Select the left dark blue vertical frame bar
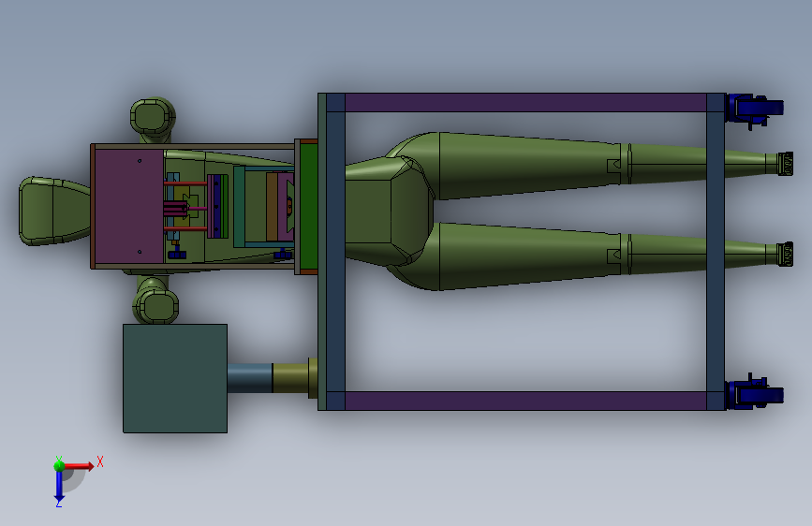 pyautogui.click(x=335, y=252)
